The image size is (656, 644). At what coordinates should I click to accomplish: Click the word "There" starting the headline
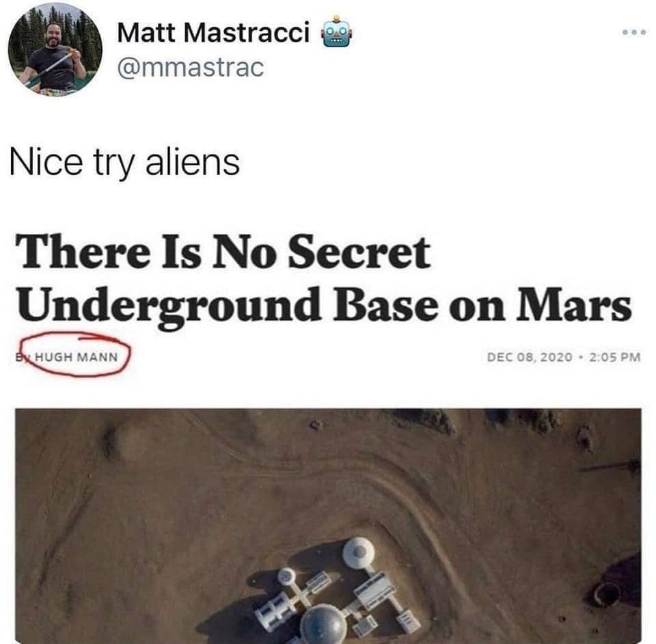tap(83, 252)
